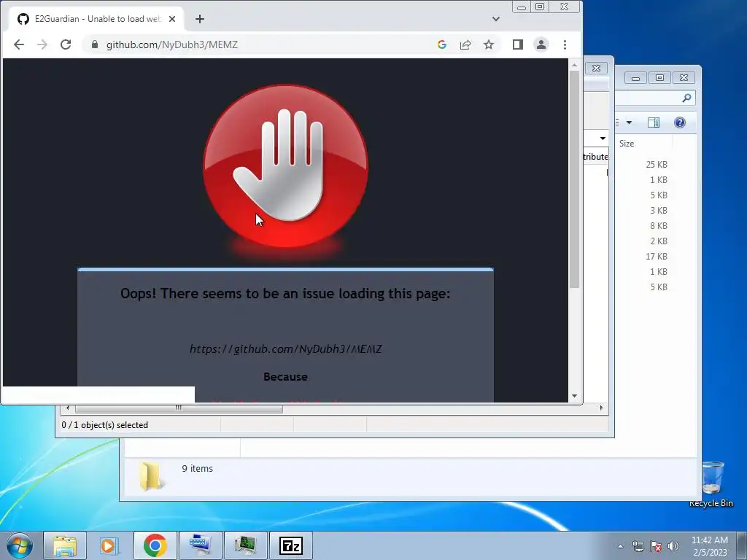Click the Show desktop button
Screen dimensions: 747x560
742,545
